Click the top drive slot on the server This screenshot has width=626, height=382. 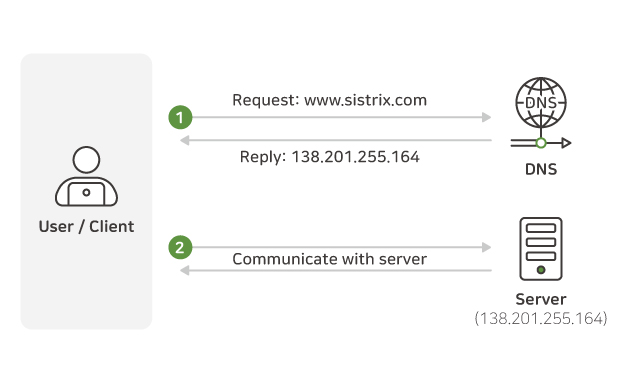pyautogui.click(x=541, y=228)
